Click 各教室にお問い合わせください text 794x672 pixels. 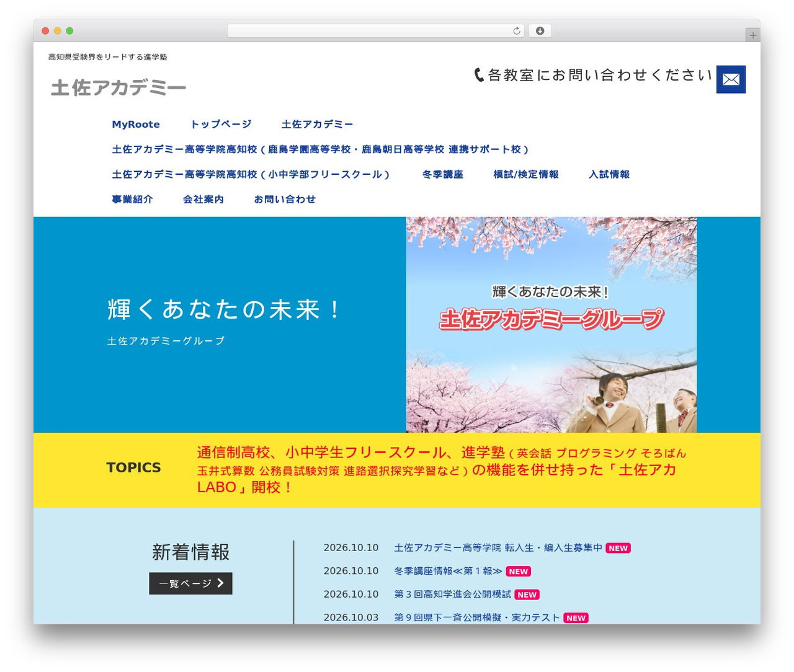tap(600, 75)
